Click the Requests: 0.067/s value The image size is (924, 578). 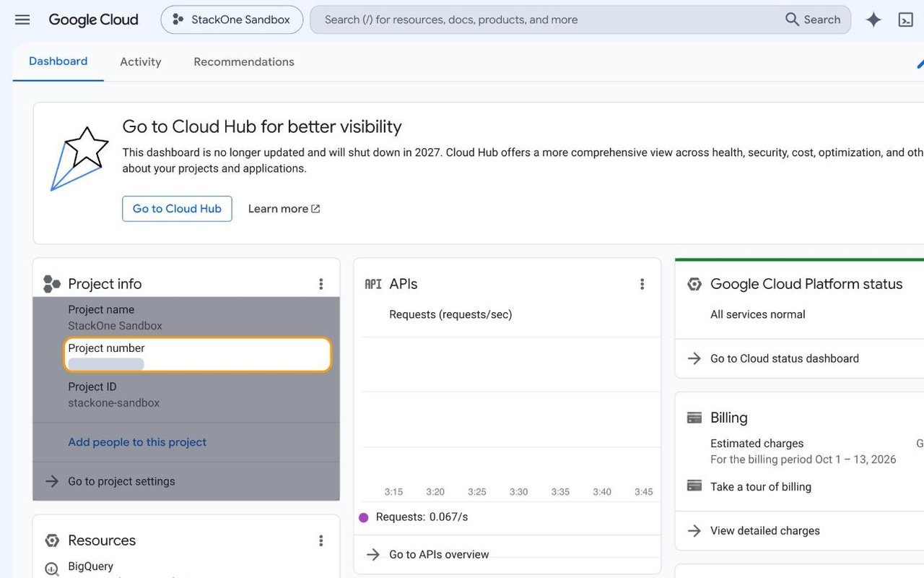(x=422, y=517)
